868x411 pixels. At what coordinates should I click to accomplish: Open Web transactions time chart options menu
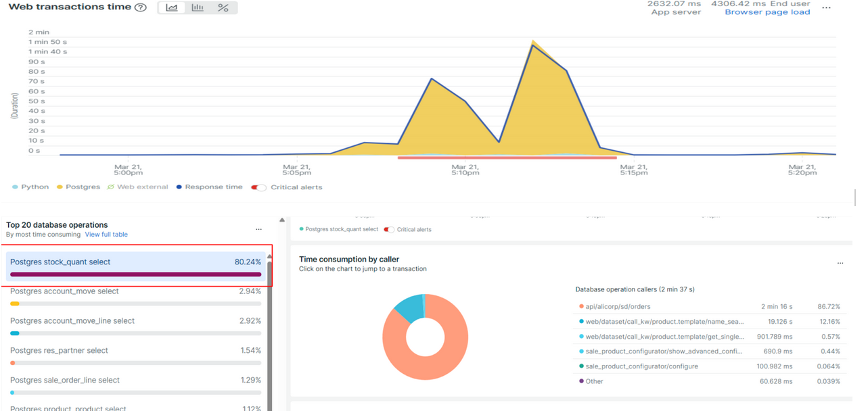tap(826, 8)
